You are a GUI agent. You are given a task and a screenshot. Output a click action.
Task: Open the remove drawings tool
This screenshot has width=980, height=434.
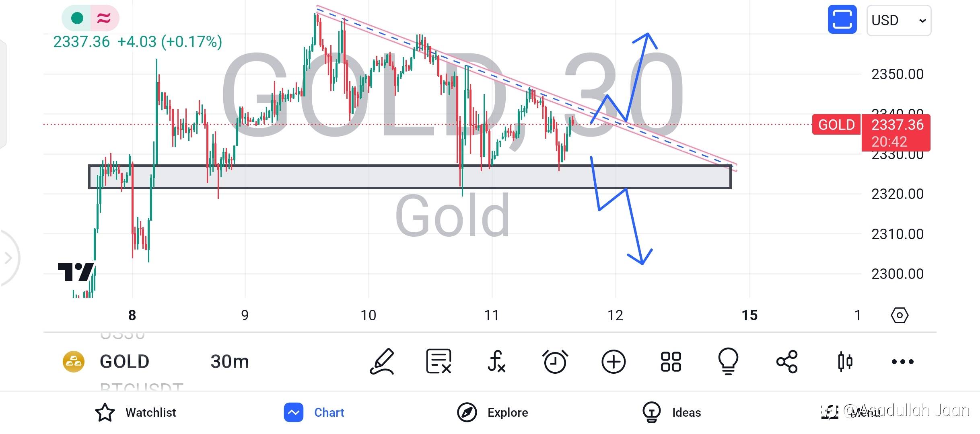[x=439, y=362]
